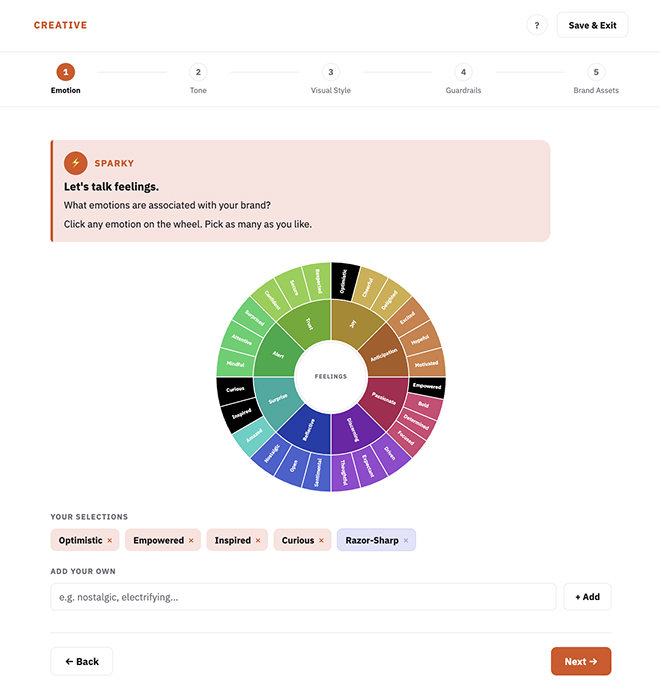Select Thoughtful on the wheel
The image size is (660, 690).
click(x=345, y=472)
